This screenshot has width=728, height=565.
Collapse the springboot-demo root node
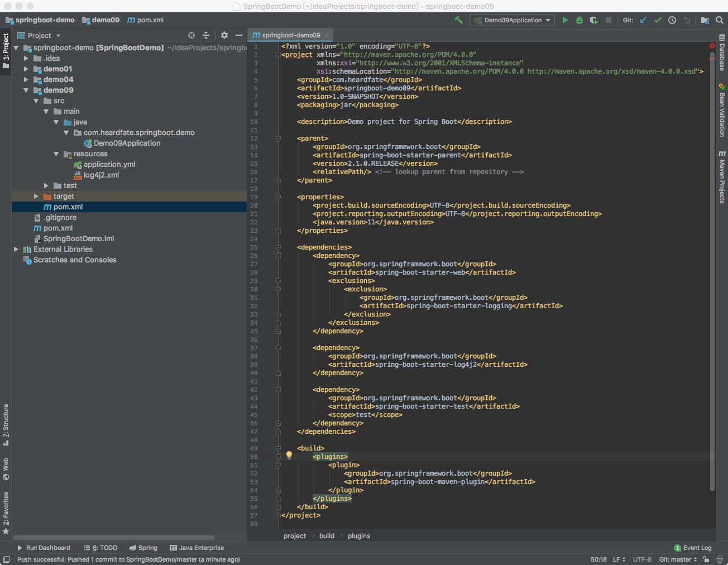[x=16, y=48]
